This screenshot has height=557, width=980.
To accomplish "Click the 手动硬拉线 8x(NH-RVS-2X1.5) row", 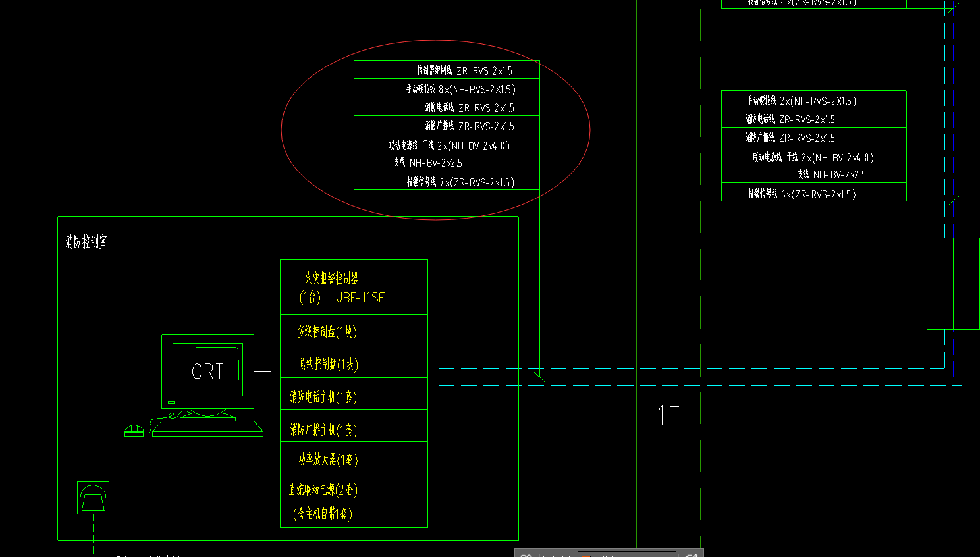I will click(x=447, y=88).
